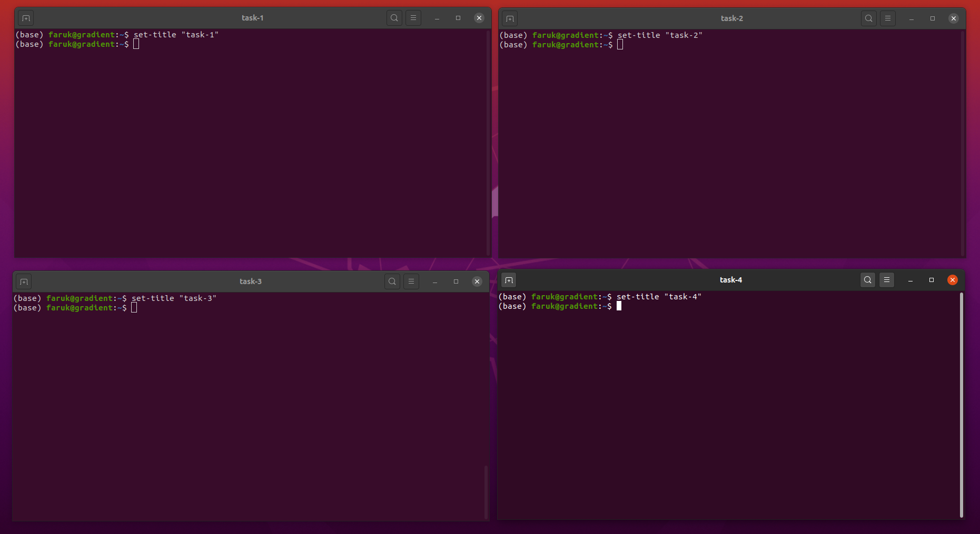Close the task-3 terminal window
This screenshot has width=980, height=534.
[477, 281]
